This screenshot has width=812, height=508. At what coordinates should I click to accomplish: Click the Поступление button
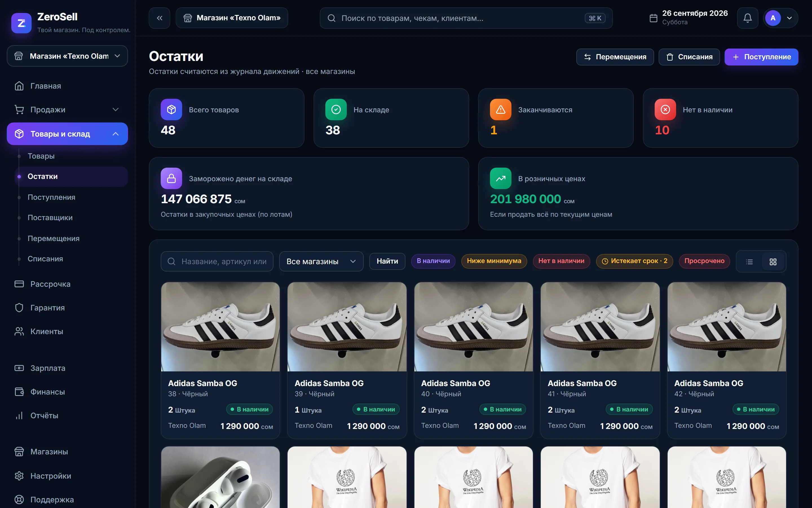click(761, 57)
